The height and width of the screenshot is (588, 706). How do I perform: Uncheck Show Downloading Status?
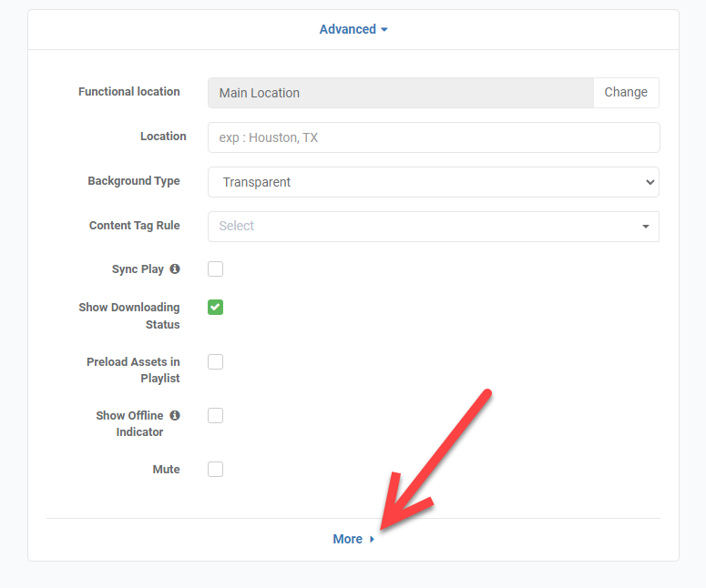pyautogui.click(x=215, y=308)
